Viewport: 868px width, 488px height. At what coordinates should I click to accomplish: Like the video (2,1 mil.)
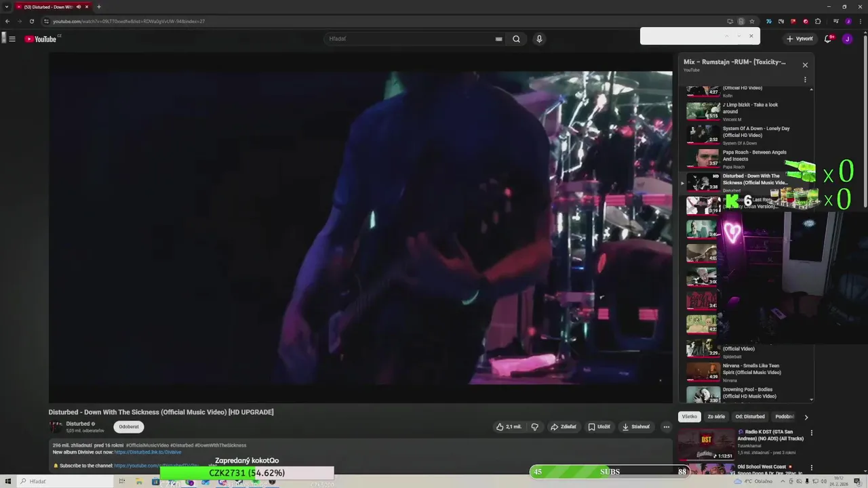tap(509, 427)
